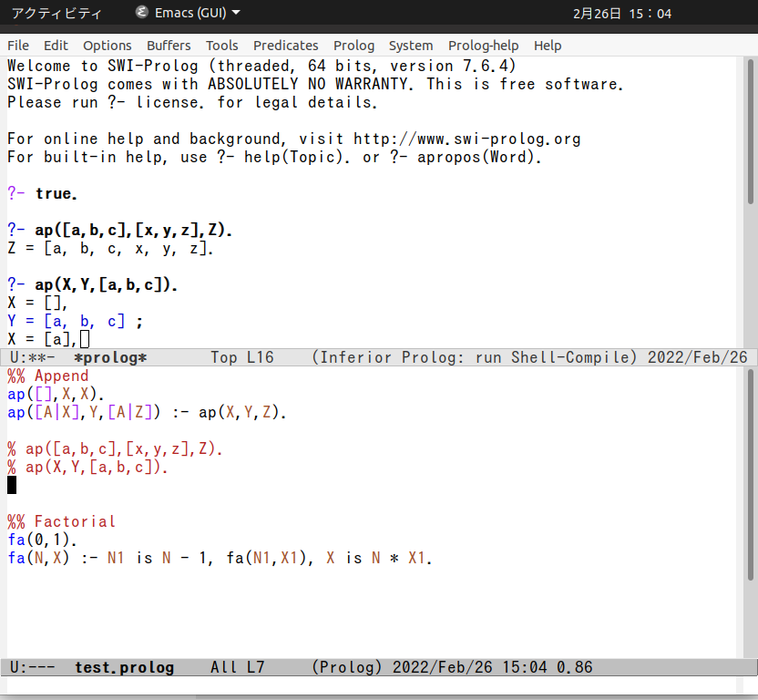Viewport: 758px width, 700px height.
Task: Open the Options menu
Action: [107, 46]
